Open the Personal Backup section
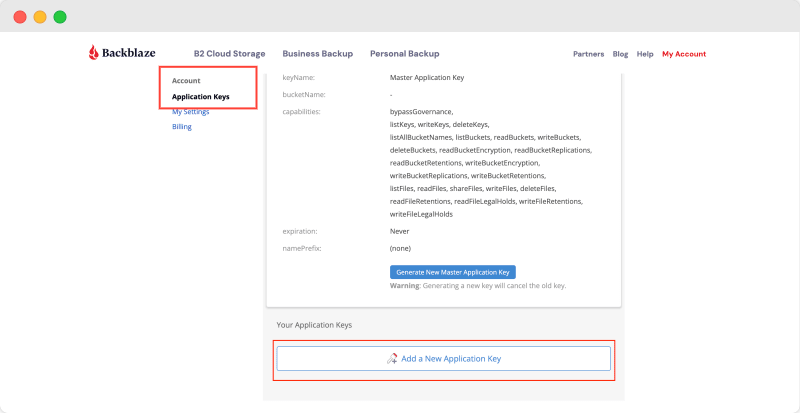This screenshot has width=800, height=413. point(404,53)
